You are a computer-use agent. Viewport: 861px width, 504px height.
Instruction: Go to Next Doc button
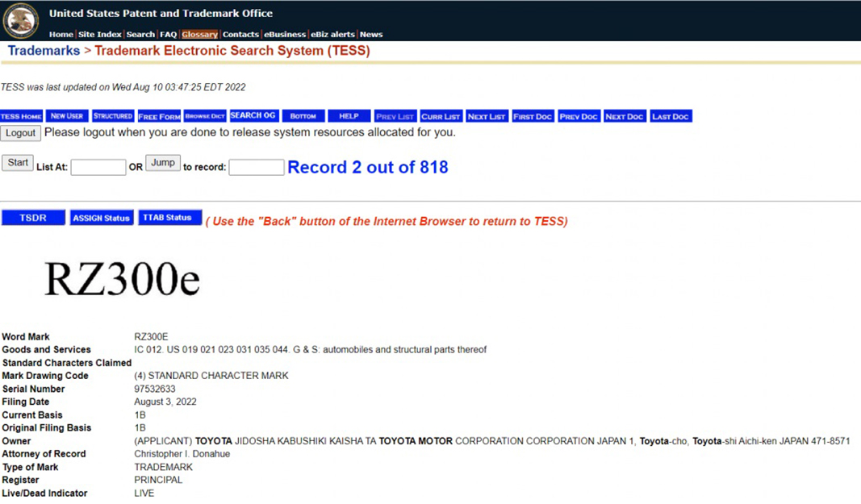pyautogui.click(x=625, y=116)
